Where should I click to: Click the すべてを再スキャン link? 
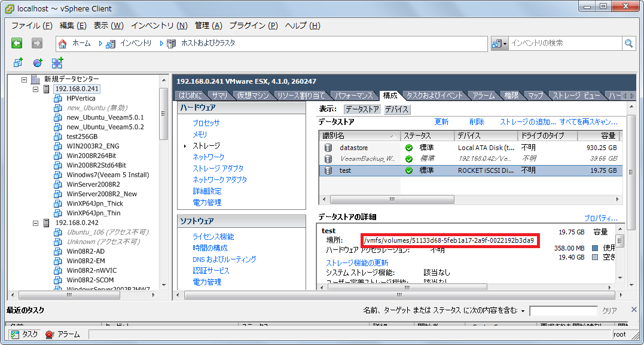tap(588, 122)
